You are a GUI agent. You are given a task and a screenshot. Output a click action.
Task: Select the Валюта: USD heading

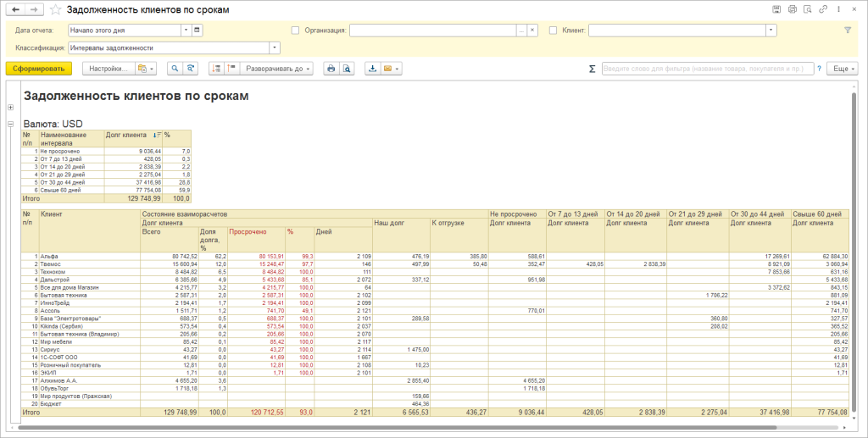53,124
